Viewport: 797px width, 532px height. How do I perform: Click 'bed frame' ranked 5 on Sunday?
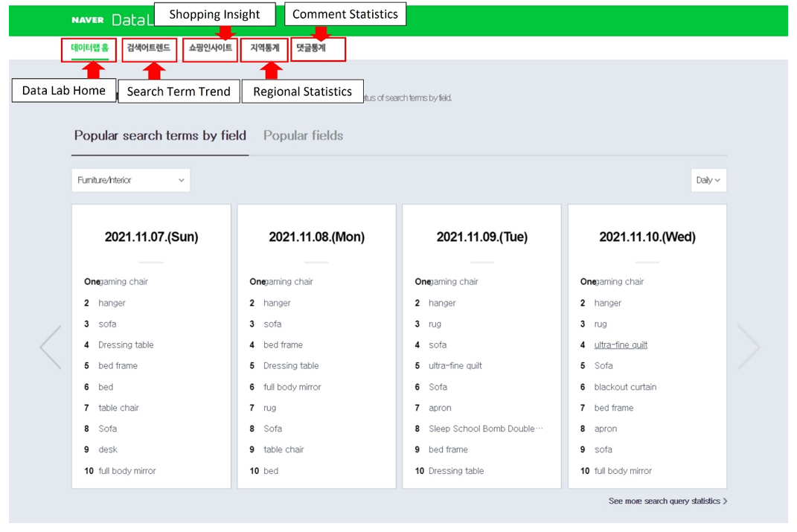coord(118,366)
